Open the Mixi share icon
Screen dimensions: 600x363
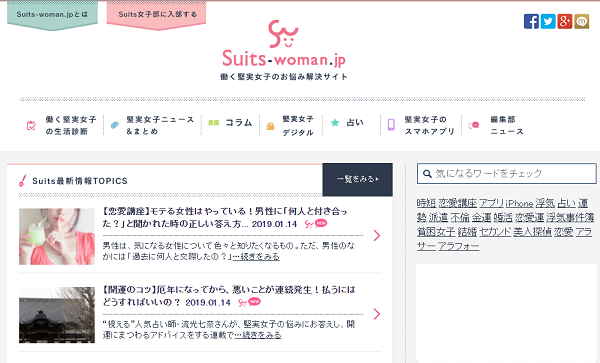[582, 21]
